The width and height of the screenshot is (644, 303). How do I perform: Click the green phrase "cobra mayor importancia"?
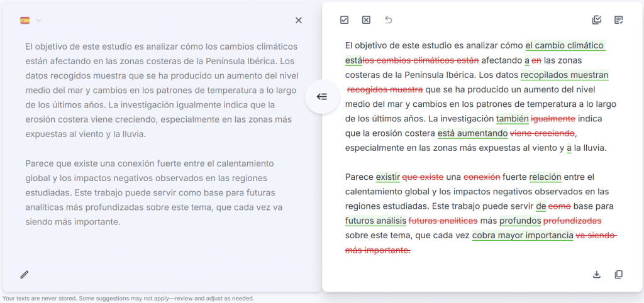tap(523, 236)
